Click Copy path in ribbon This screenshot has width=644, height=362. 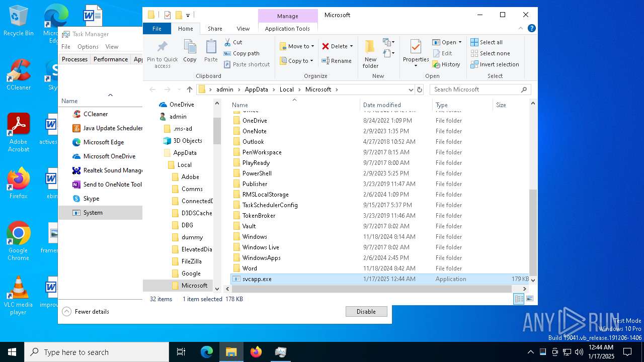242,53
